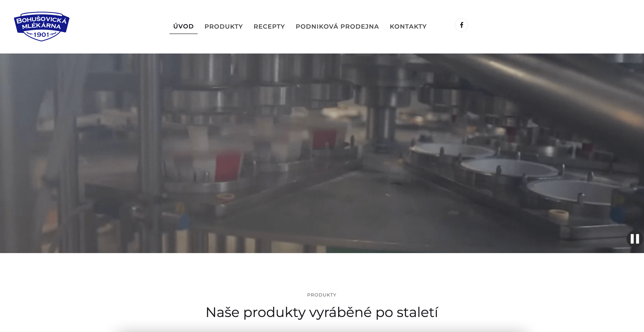The height and width of the screenshot is (332, 644).
Task: Click the word Naše in the heading
Action: click(x=223, y=312)
